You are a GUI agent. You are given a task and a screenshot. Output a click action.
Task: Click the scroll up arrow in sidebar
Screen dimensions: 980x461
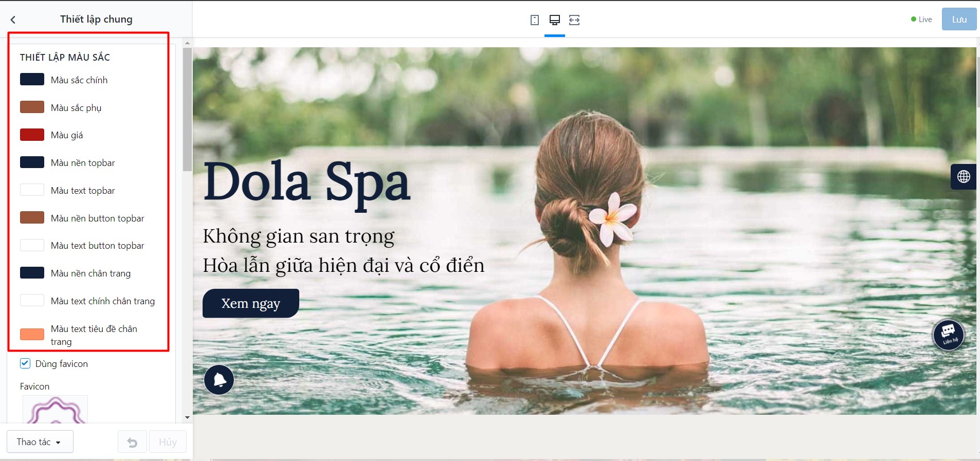187,43
